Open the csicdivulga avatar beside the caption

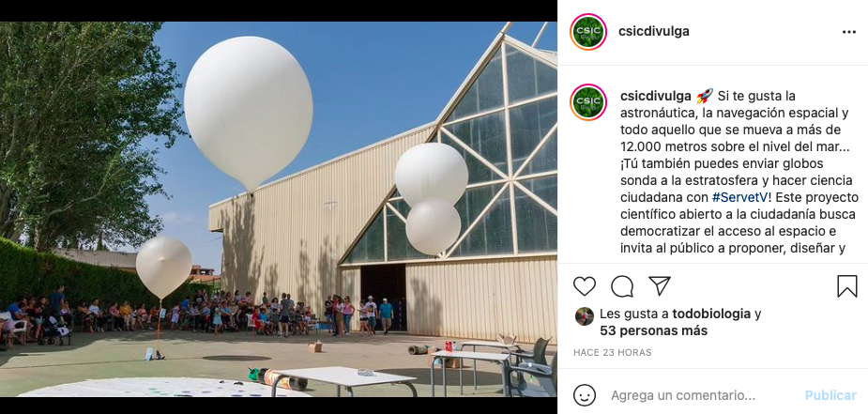pos(587,102)
